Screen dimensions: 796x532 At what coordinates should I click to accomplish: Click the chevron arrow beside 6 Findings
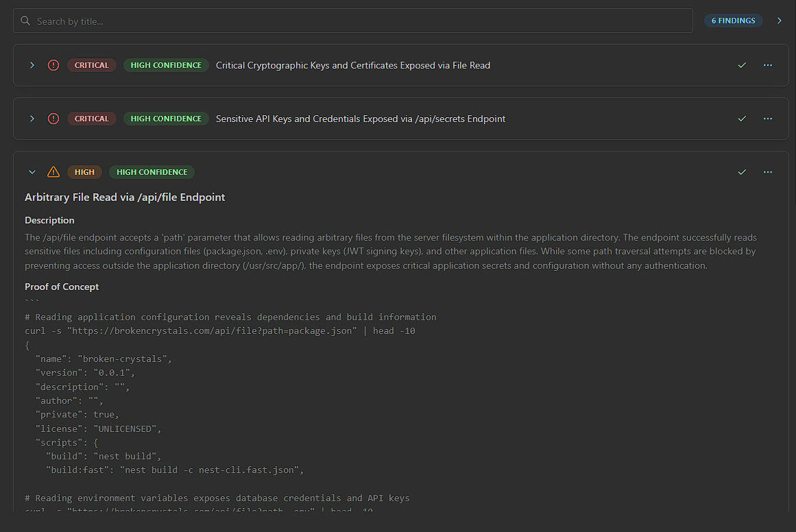click(x=780, y=21)
